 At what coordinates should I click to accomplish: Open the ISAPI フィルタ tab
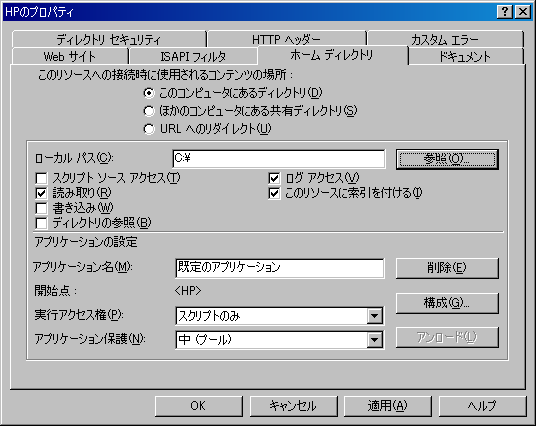pyautogui.click(x=193, y=56)
